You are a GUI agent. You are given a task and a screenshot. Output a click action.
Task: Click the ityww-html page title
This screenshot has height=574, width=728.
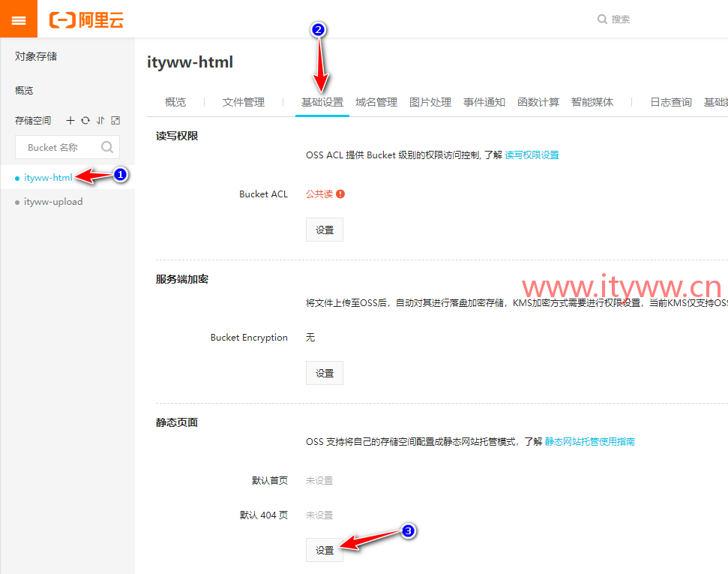pyautogui.click(x=190, y=62)
